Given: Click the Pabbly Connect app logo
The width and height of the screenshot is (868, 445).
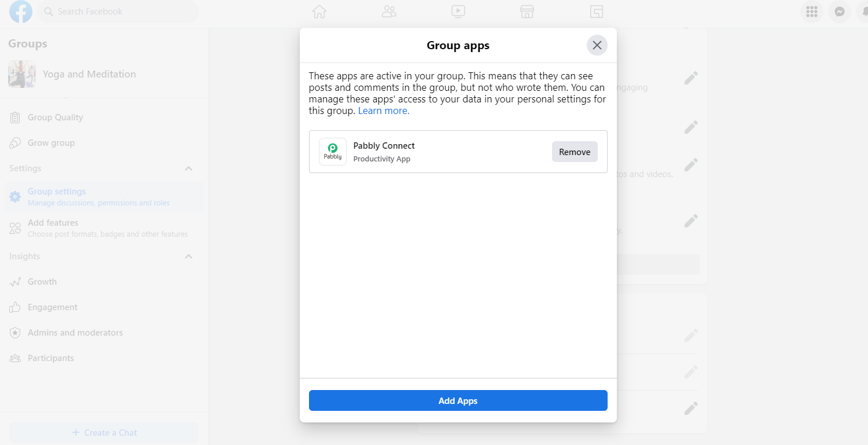Looking at the screenshot, I should click(x=333, y=152).
